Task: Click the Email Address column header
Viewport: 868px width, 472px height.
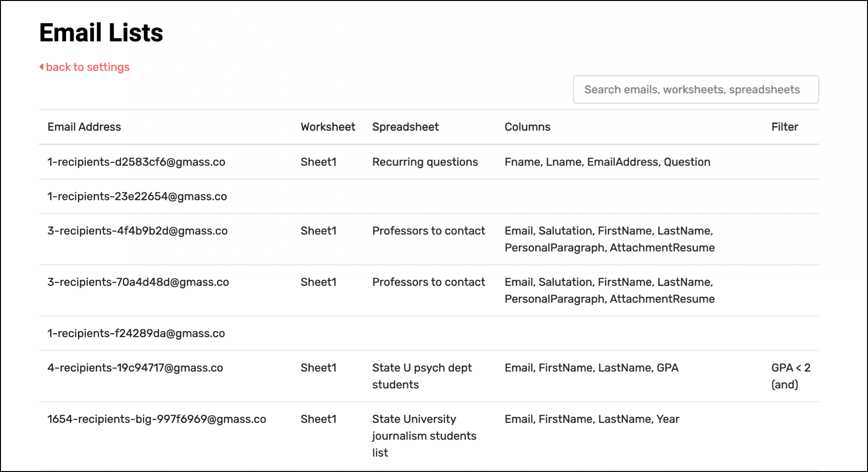Action: [84, 127]
